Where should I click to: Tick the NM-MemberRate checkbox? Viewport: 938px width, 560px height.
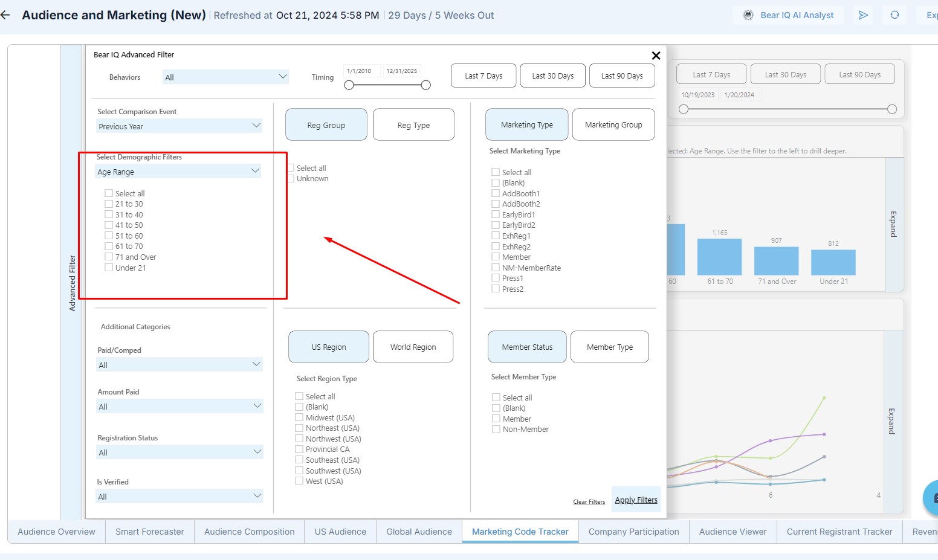tap(496, 268)
